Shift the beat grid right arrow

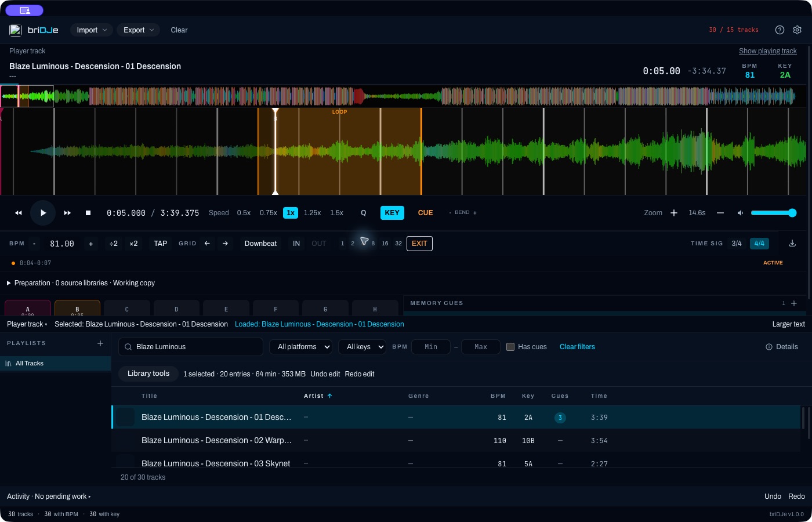[225, 244]
